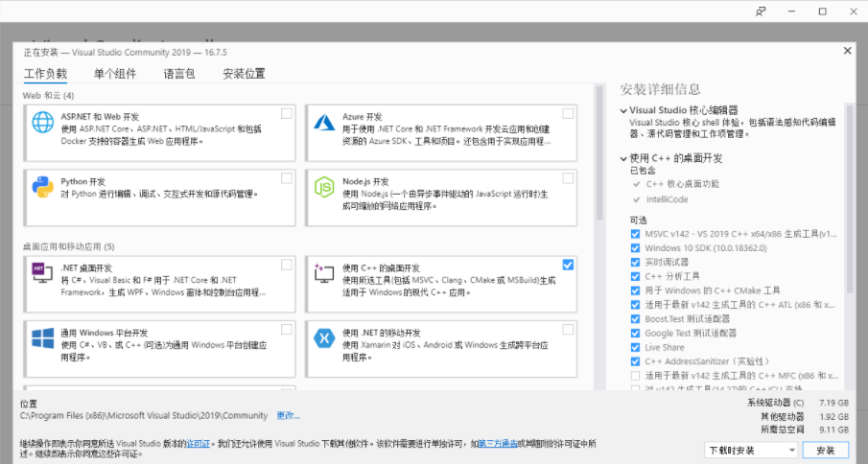This screenshot has width=868, height=464.
Task: Enable the Azure 开发 workload checkbox
Action: [568, 113]
